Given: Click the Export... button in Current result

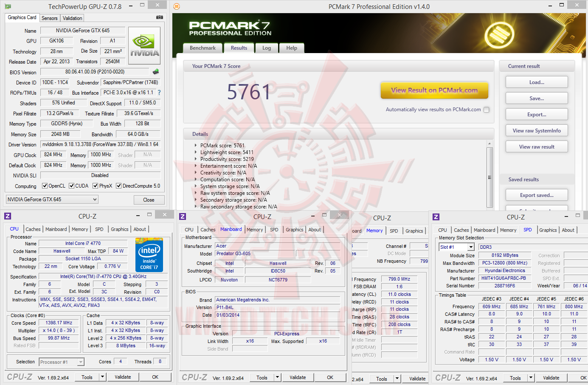Looking at the screenshot, I should 537,115.
